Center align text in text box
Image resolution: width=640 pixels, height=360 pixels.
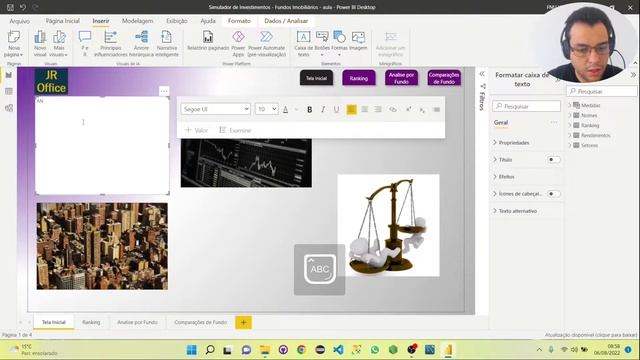(x=364, y=109)
